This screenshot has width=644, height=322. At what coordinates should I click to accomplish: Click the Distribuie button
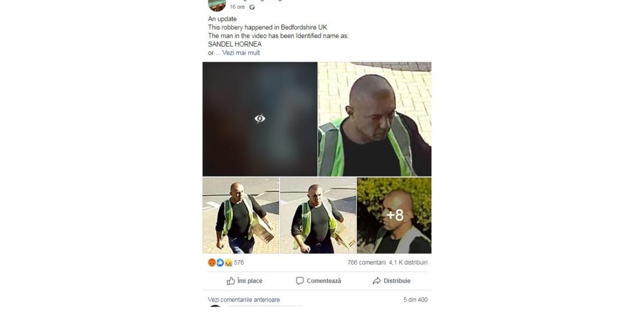coord(392,281)
